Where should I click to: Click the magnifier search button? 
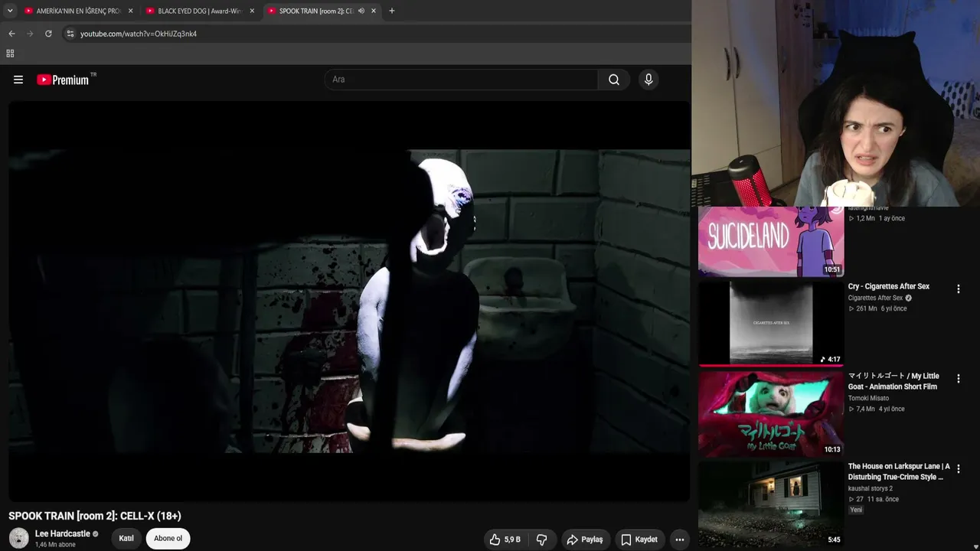[613, 80]
